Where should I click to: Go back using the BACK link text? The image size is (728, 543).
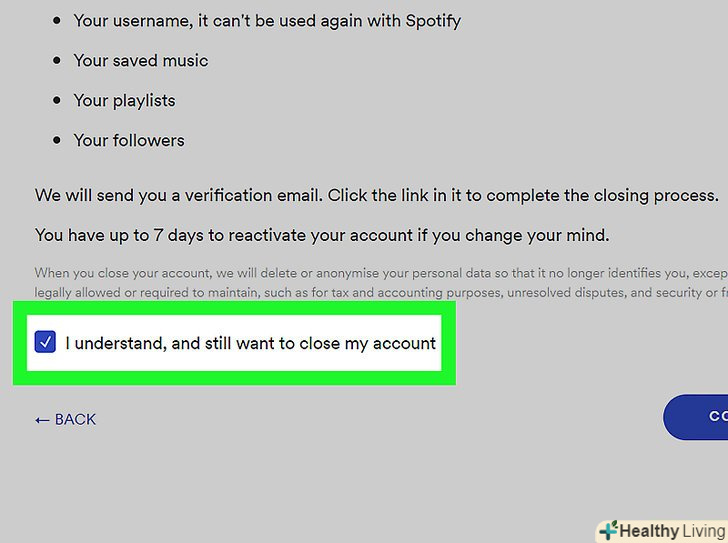pyautogui.click(x=76, y=419)
